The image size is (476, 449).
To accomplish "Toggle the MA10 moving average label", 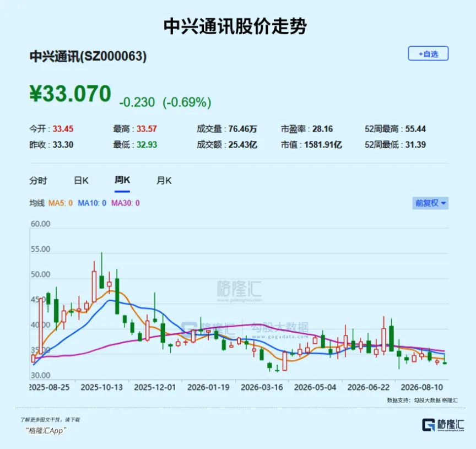I will pyautogui.click(x=92, y=203).
